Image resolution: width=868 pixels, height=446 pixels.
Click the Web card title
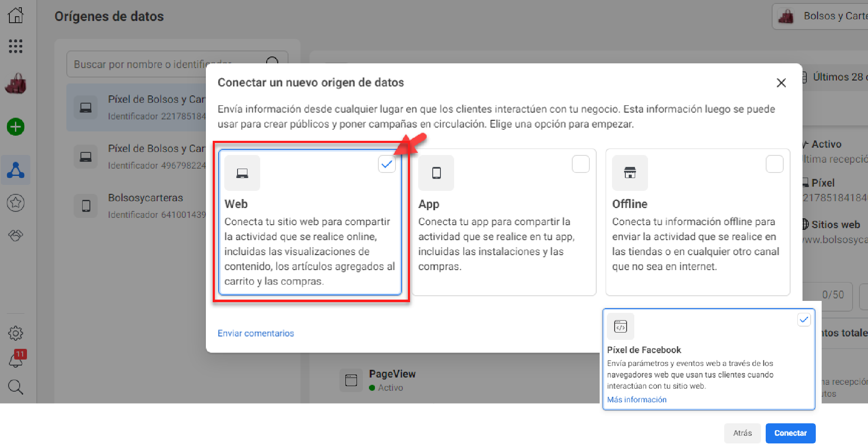pos(236,204)
